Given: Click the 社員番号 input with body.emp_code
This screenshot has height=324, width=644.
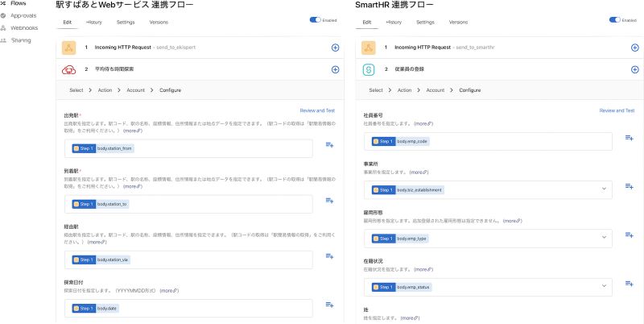Looking at the screenshot, I should (x=489, y=141).
